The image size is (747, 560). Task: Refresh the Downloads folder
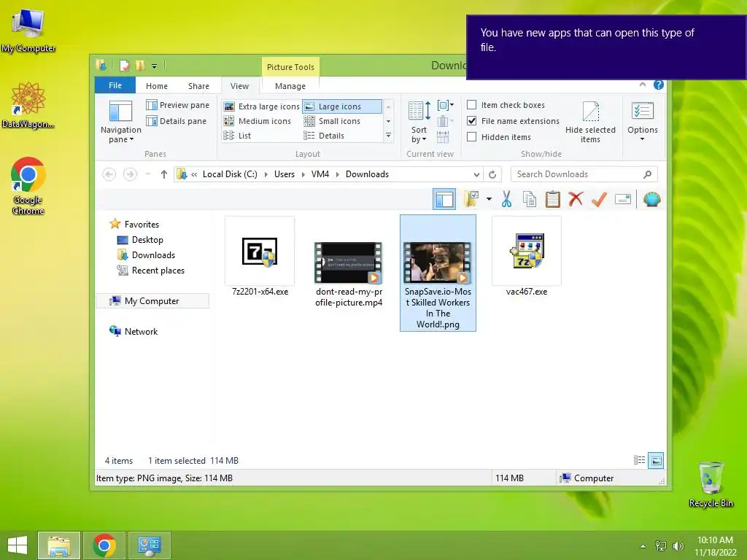tap(492, 175)
